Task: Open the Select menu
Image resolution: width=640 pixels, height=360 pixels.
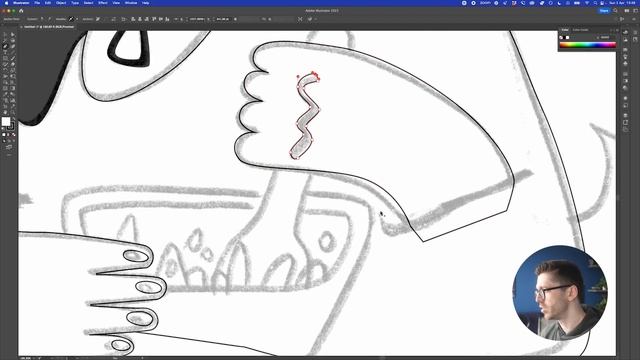Action: (x=88, y=3)
